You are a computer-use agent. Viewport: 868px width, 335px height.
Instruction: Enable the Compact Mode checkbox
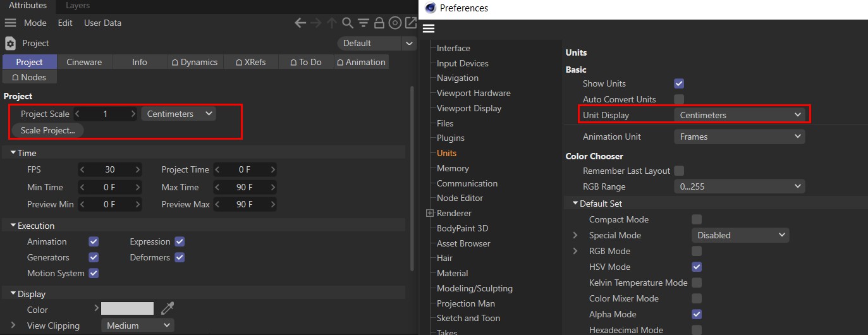697,219
